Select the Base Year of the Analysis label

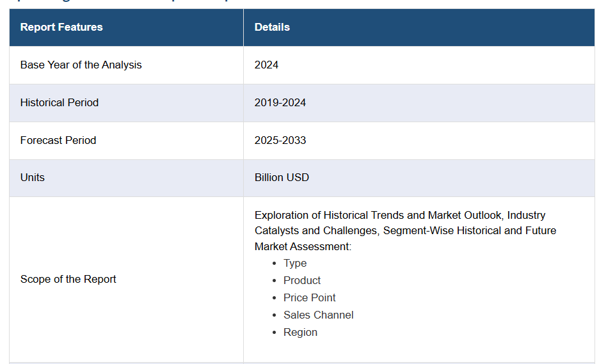(x=81, y=65)
